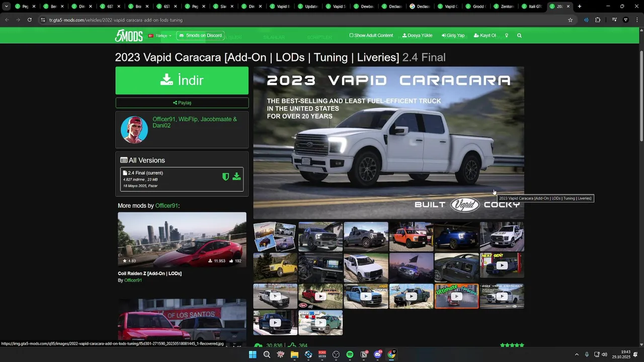Click the shield virus-scan icon for 2.4 Final
This screenshot has height=362, width=644.
pos(226,176)
